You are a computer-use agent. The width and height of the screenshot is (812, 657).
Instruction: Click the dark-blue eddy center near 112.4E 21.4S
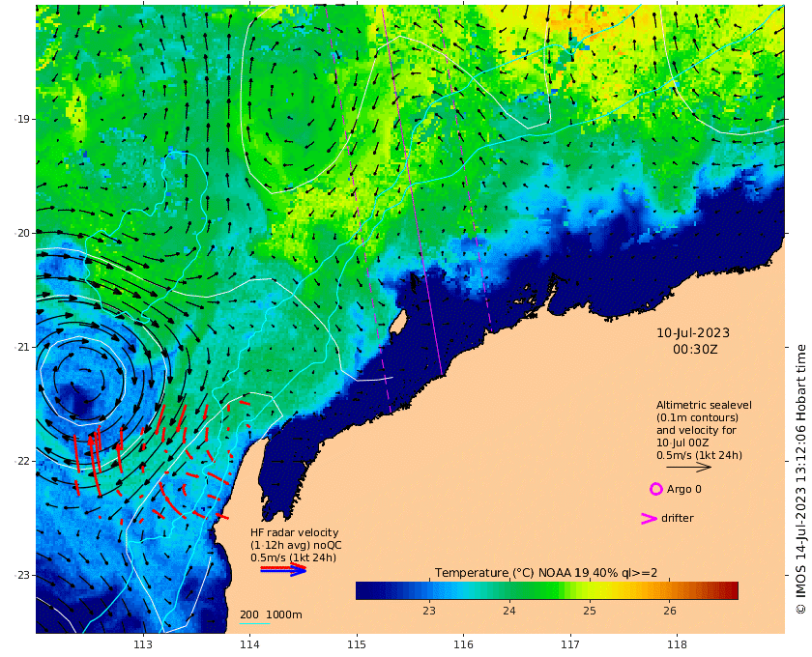click(77, 399)
